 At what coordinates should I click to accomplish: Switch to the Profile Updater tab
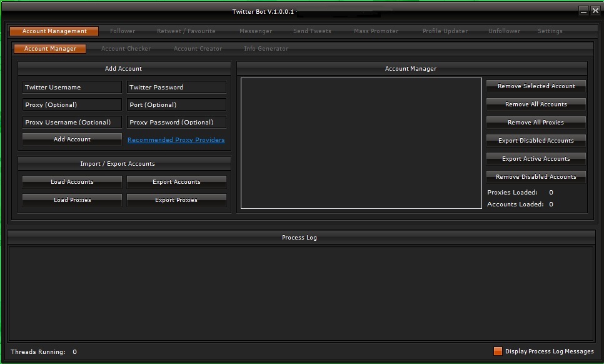[445, 31]
